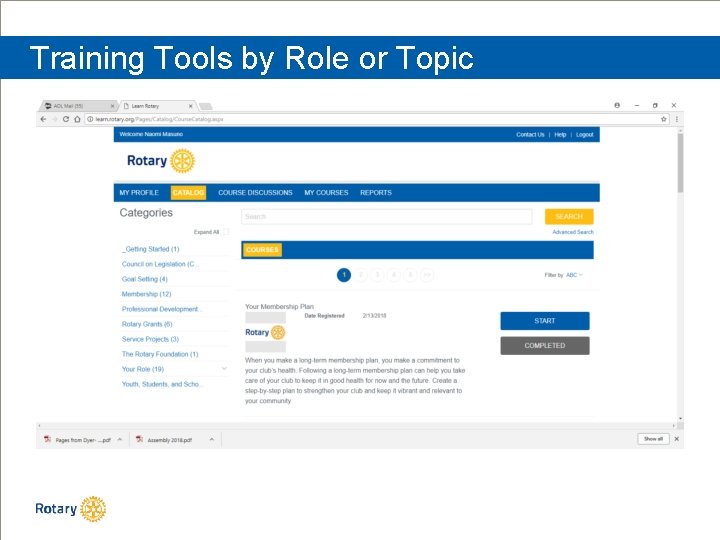Open Course Discussions

(x=255, y=192)
